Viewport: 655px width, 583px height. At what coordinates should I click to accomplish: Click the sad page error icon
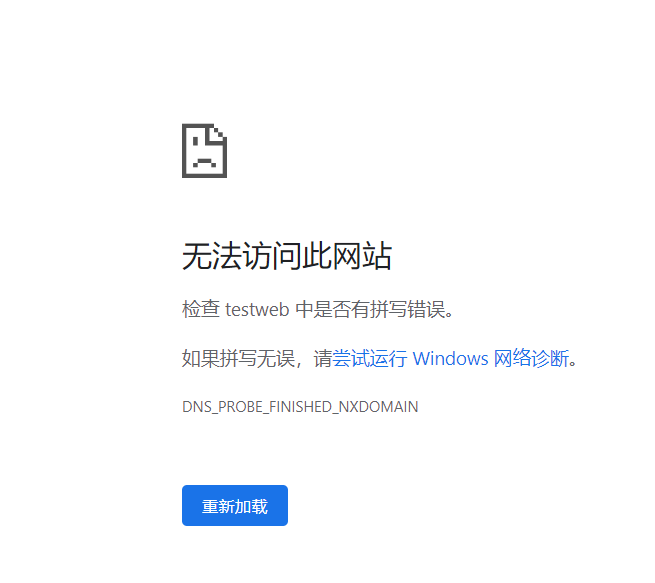[204, 150]
